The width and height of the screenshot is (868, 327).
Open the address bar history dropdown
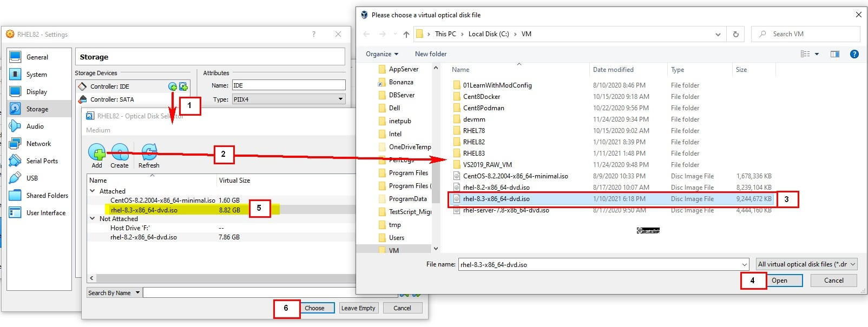tap(718, 34)
